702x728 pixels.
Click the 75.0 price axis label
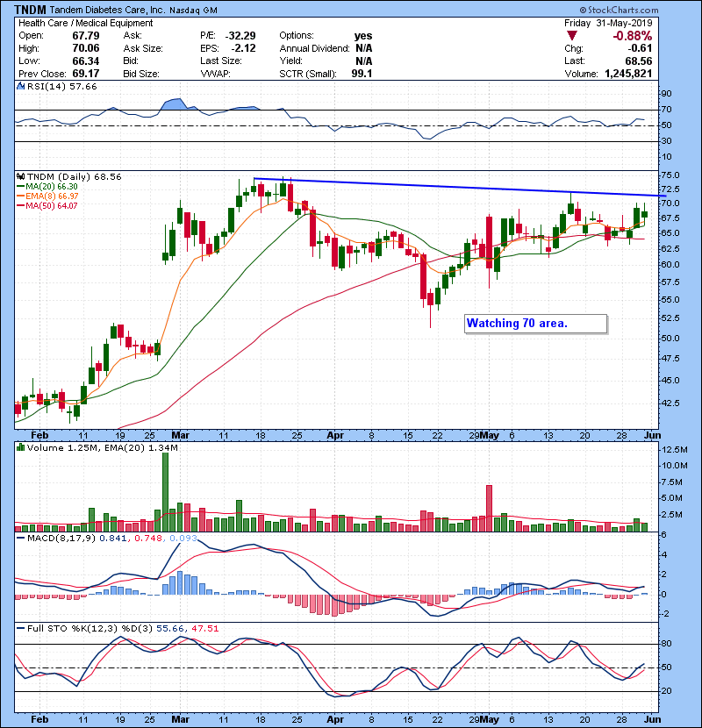coord(670,175)
